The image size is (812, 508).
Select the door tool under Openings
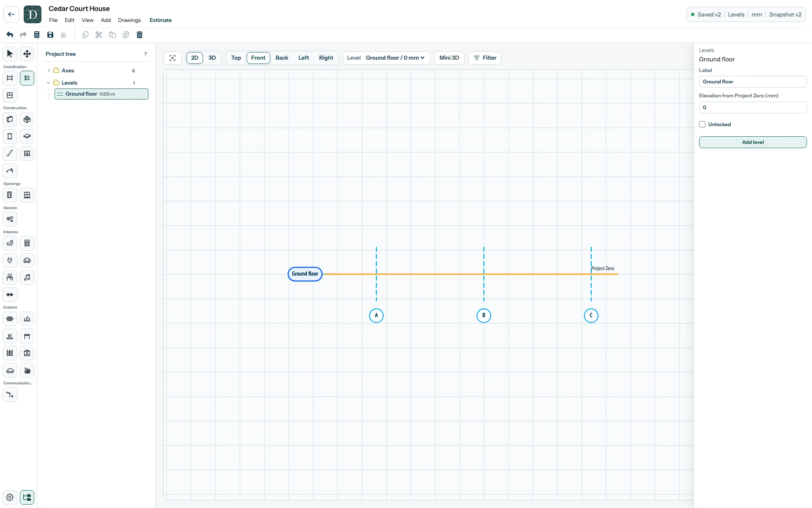tap(10, 195)
